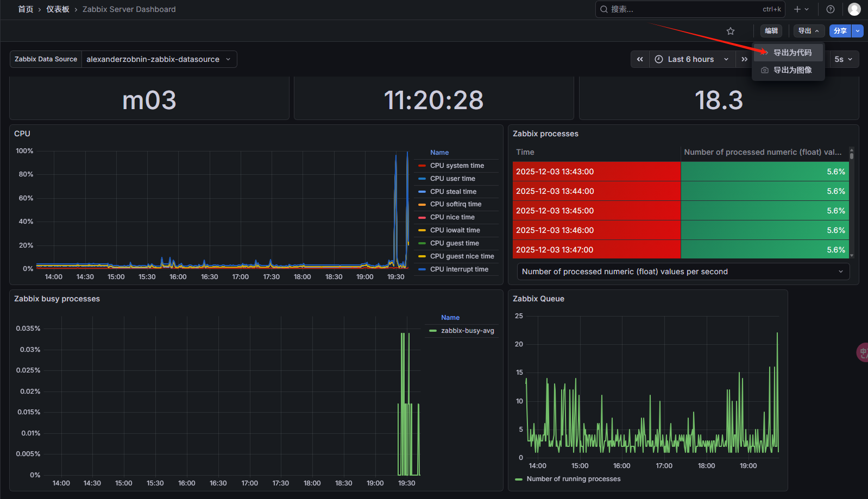Select 导出为代码 export as code
Image resolution: width=868 pixels, height=499 pixels.
pos(788,53)
